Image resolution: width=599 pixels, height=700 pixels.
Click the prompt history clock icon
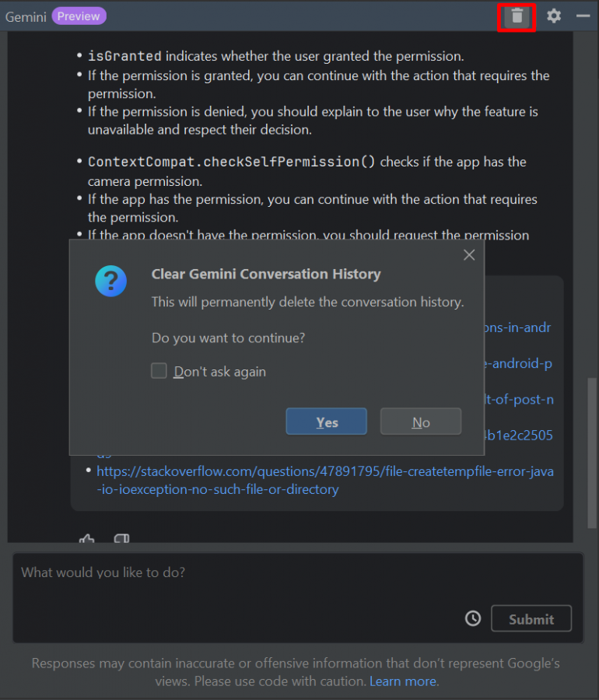pyautogui.click(x=472, y=618)
